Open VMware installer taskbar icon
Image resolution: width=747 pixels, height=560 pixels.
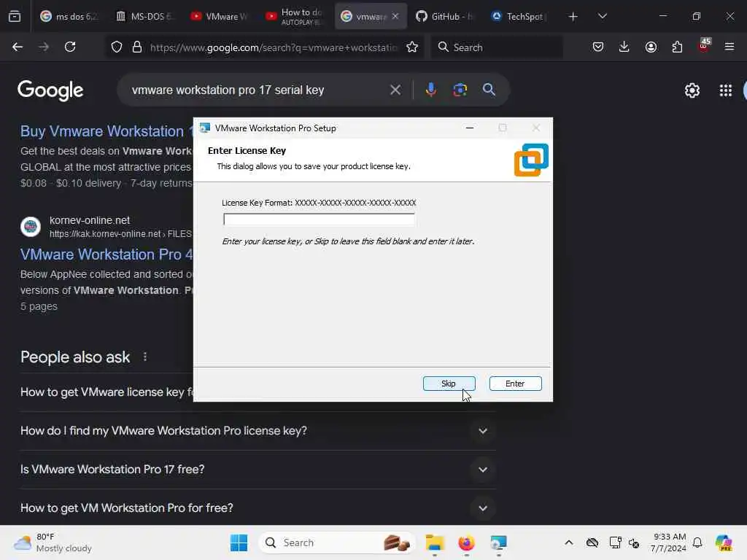498,542
